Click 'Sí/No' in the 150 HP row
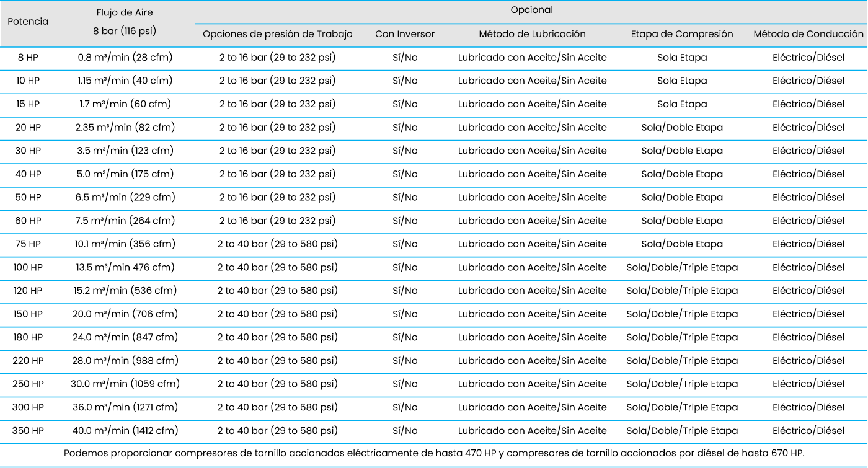The image size is (868, 468). (405, 314)
